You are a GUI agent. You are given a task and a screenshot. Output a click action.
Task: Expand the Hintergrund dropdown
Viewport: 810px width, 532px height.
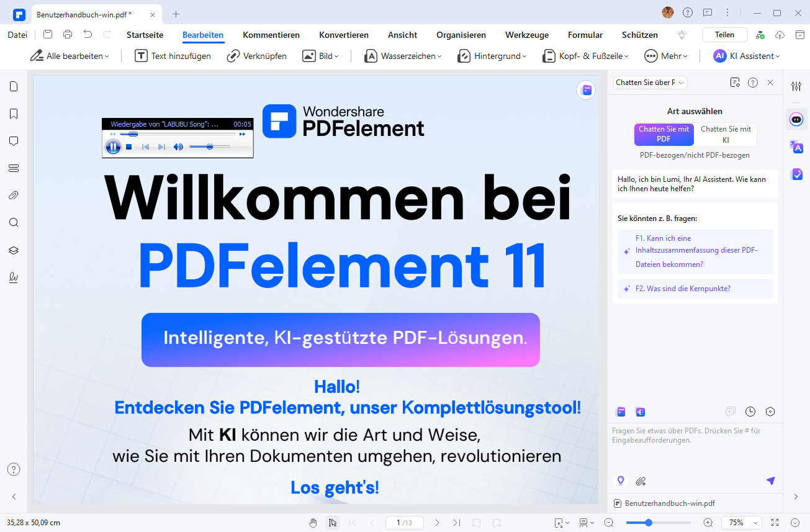(x=492, y=56)
